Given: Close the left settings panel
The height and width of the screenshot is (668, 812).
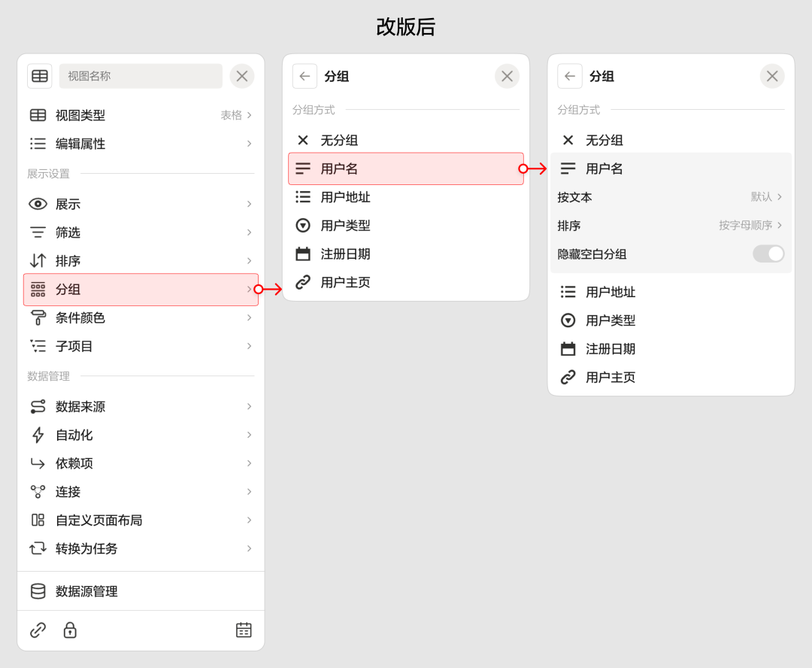Looking at the screenshot, I should [242, 76].
